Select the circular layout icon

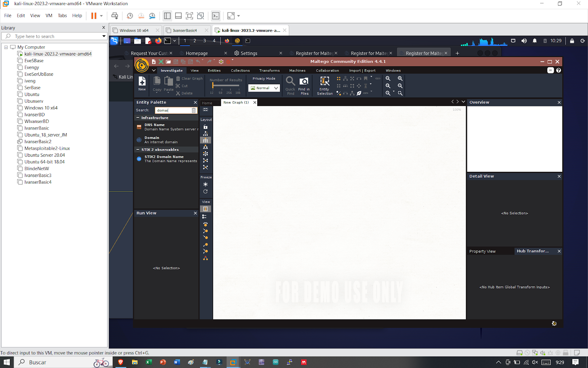click(205, 153)
